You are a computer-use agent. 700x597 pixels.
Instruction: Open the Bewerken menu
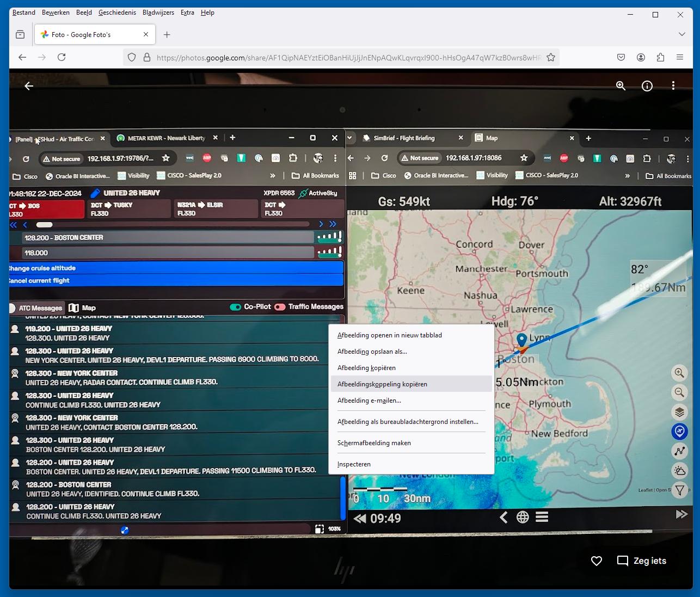click(56, 13)
